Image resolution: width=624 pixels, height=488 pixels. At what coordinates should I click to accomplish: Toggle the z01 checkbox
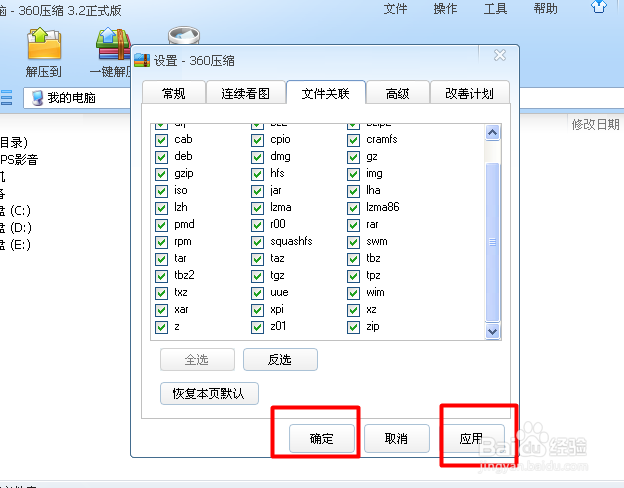tap(257, 327)
